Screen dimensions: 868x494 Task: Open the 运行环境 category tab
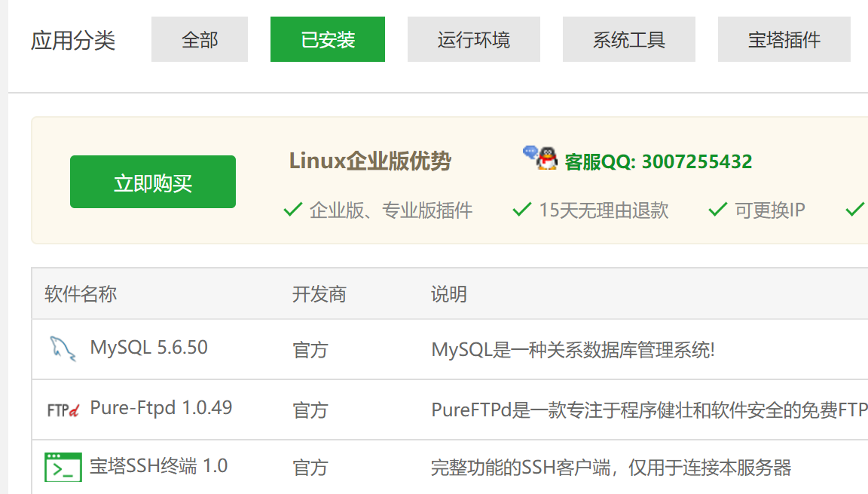474,39
